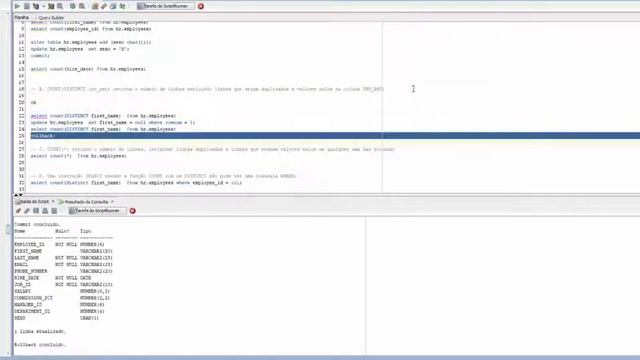Click the Commit icon in worksheet toolbar
640x360 pixels.
click(73, 6)
